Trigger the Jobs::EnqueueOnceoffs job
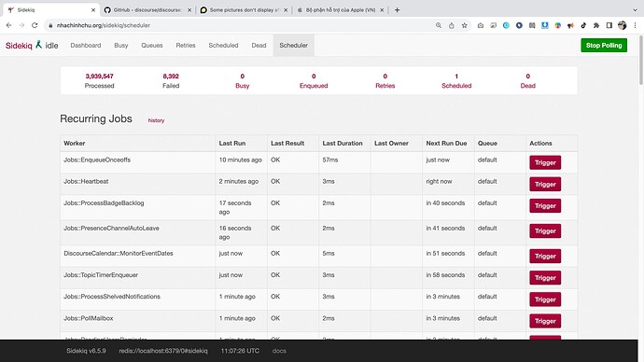The height and width of the screenshot is (362, 644). coord(545,162)
